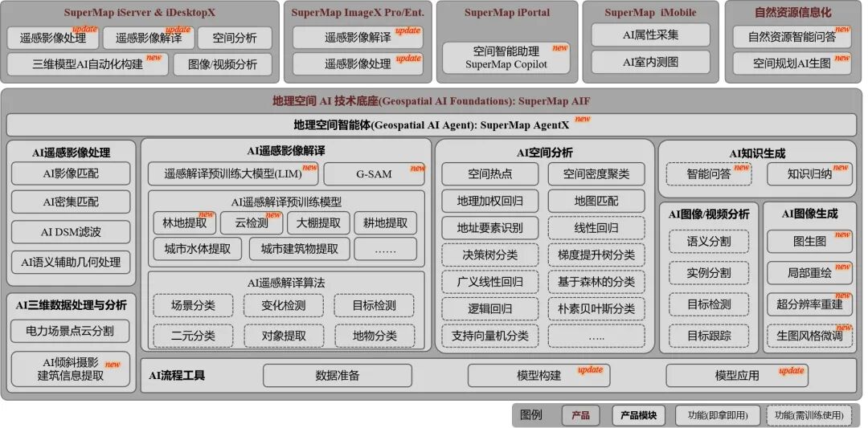
Task: Select the G-SAM module box
Action: [x=374, y=173]
